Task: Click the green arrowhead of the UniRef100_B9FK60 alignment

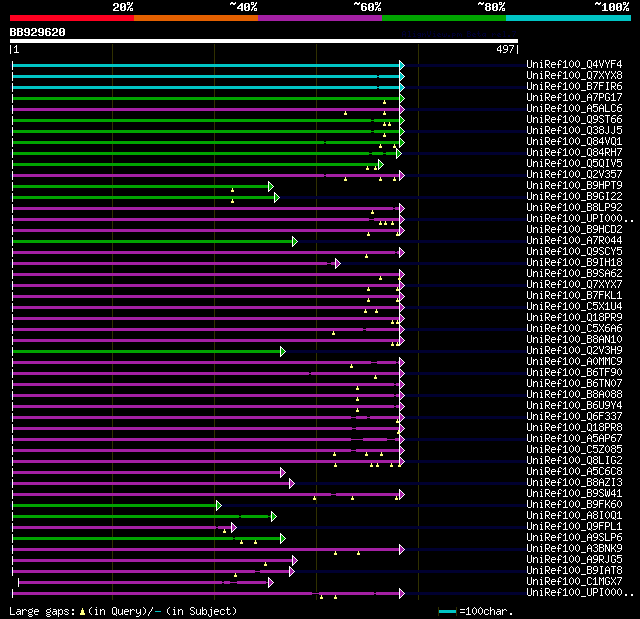Action: pos(219,506)
